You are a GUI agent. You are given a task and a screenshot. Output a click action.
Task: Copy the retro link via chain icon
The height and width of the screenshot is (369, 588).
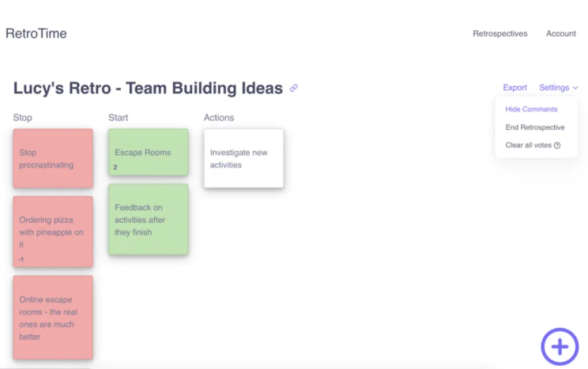(293, 88)
